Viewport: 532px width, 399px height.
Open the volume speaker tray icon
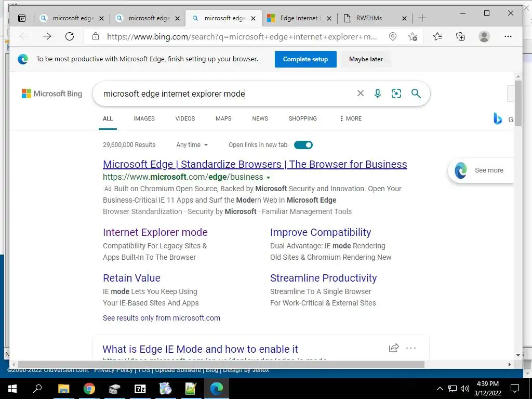465,389
